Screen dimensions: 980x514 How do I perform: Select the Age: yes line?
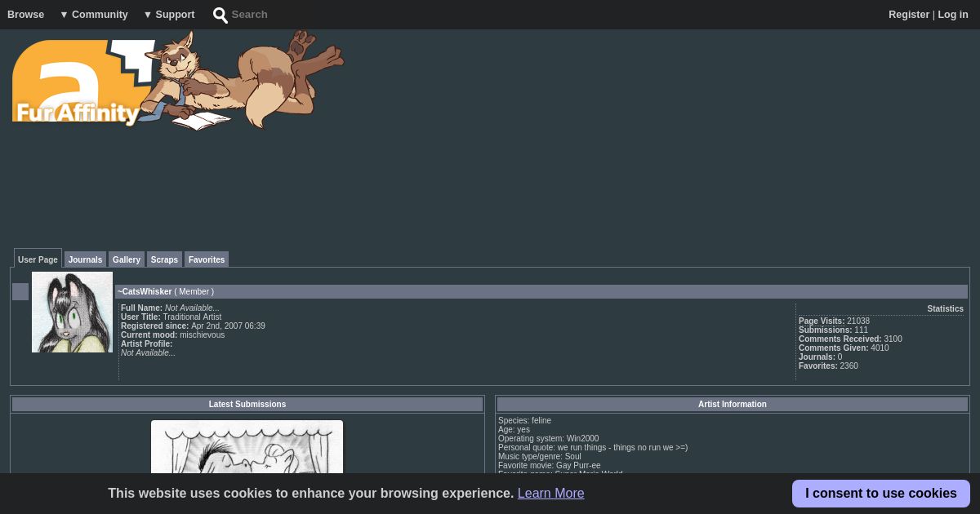514,429
